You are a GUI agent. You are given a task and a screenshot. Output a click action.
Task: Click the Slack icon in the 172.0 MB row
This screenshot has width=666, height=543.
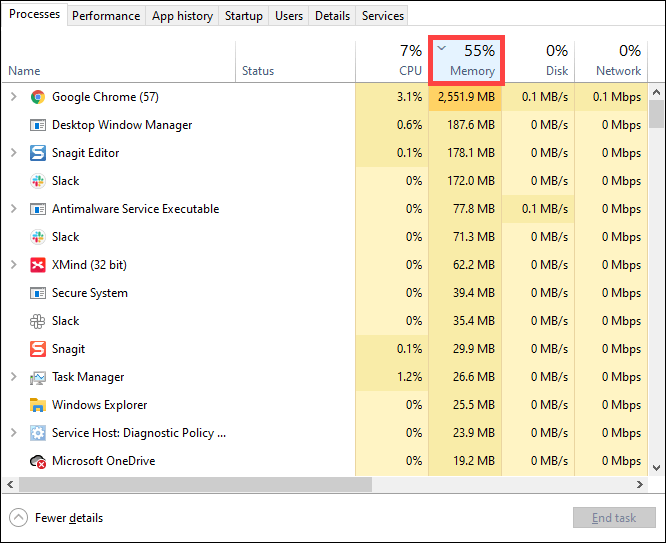point(38,181)
